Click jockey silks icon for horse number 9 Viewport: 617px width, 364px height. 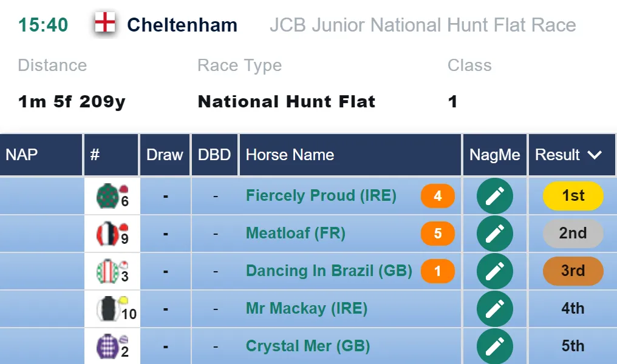pos(107,234)
